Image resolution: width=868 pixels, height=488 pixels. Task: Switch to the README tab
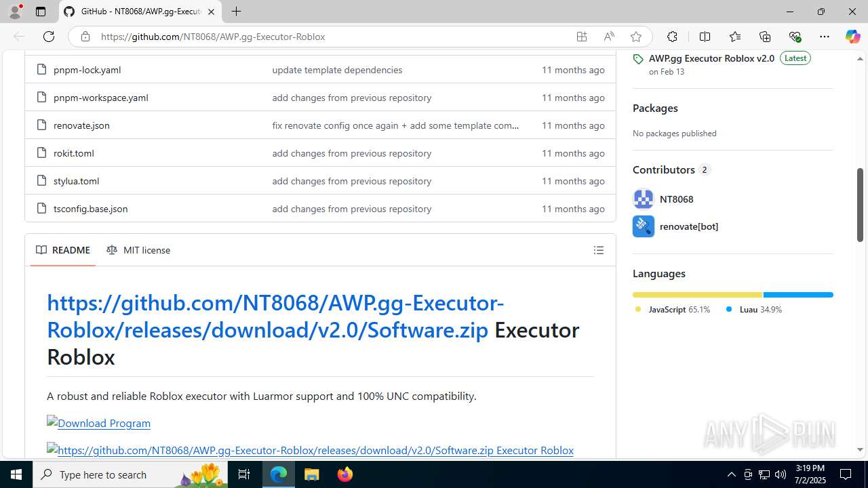coord(63,250)
